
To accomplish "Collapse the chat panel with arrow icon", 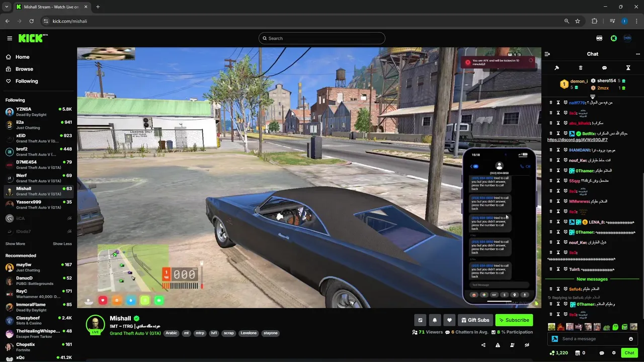I will click(x=547, y=54).
